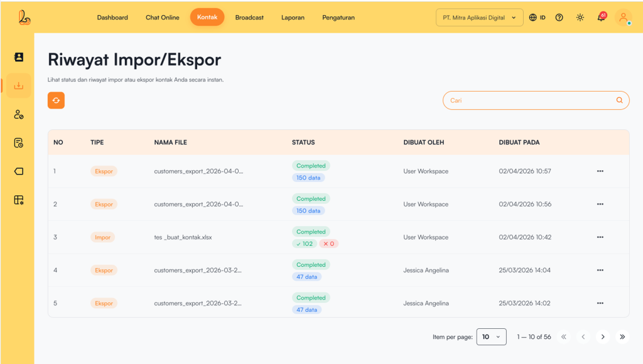
Task: Click the user profile avatar
Action: click(x=623, y=18)
